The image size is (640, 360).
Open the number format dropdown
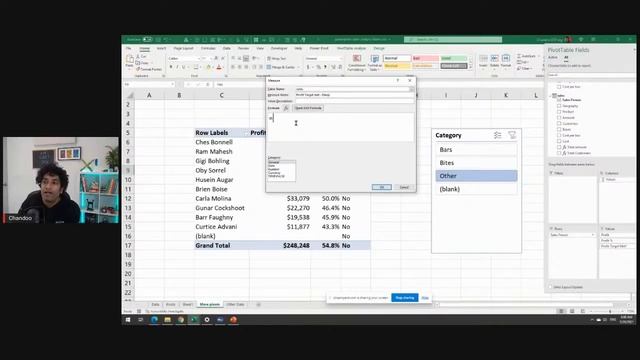coord(341,59)
